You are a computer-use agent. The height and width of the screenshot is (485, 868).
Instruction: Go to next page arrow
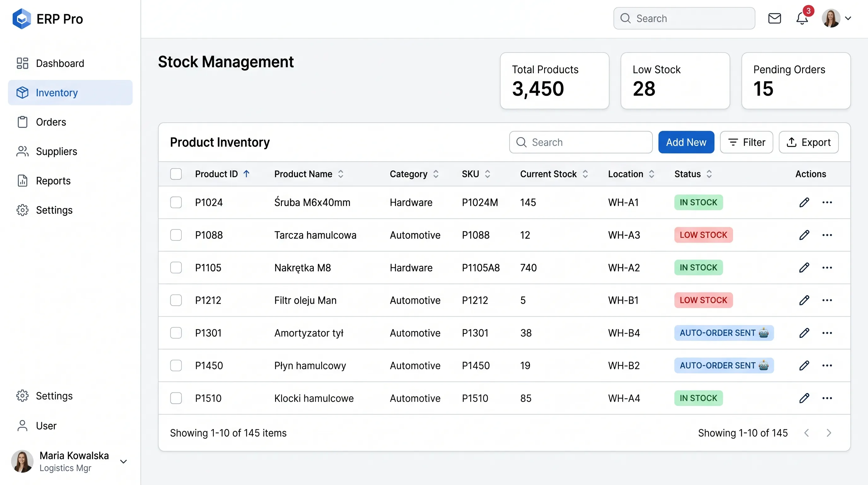[x=829, y=433]
